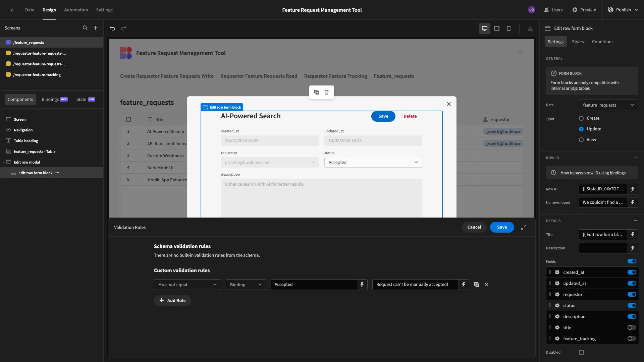
Task: Duplicate the selected form block component
Action: point(316,92)
